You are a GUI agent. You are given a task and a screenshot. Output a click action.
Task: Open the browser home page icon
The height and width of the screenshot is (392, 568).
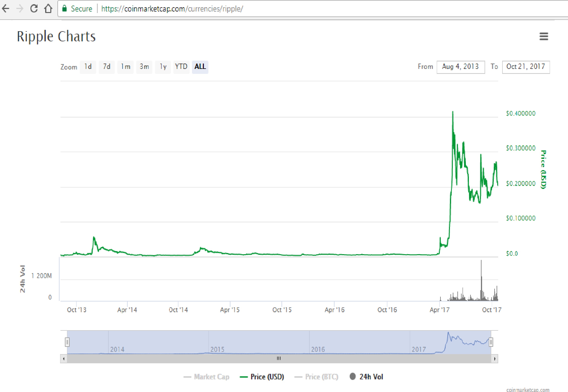coord(48,9)
